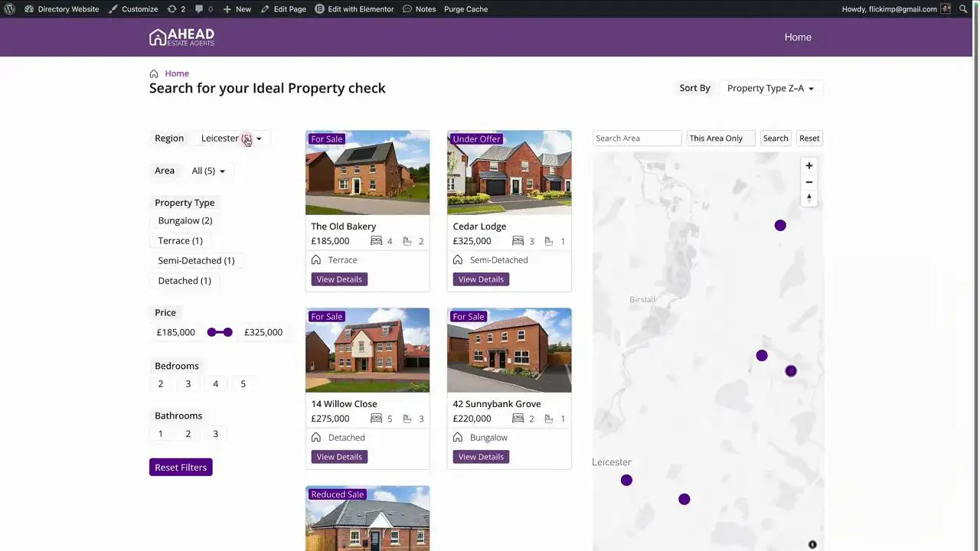Click the maximum price slider handle
Viewport: 980px width, 551px height.
(x=227, y=332)
